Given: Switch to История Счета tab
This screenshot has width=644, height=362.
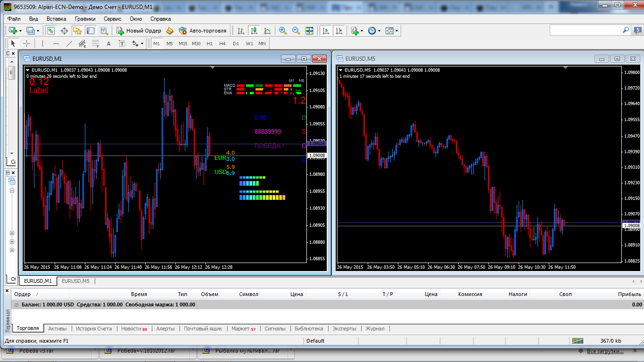Looking at the screenshot, I should 94,329.
